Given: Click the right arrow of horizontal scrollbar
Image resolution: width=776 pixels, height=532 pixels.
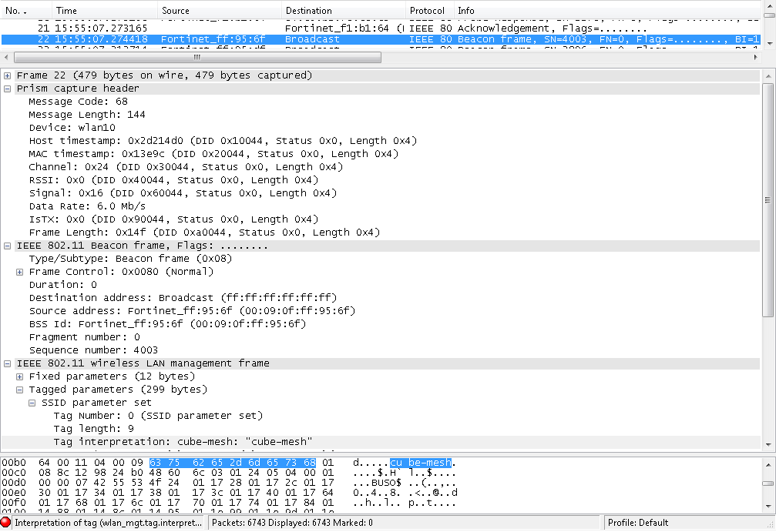Looking at the screenshot, I should click(x=756, y=56).
